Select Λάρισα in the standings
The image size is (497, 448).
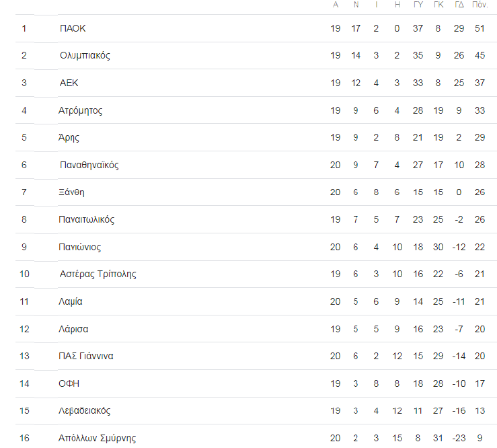click(73, 329)
